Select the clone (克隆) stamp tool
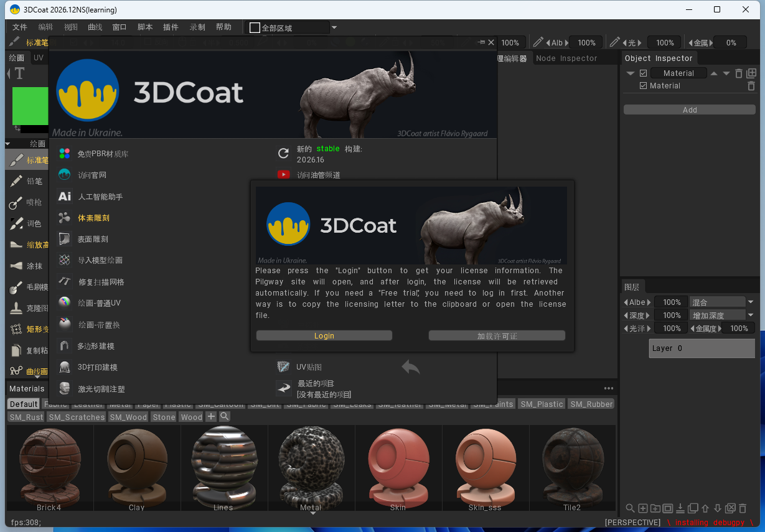Viewport: 765px width, 532px height. coord(27,308)
